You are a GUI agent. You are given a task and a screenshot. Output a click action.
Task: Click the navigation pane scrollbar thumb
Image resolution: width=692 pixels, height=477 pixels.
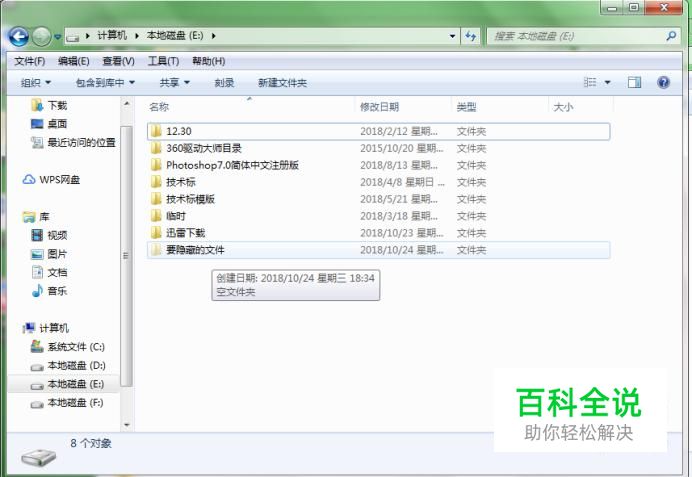tap(127, 256)
